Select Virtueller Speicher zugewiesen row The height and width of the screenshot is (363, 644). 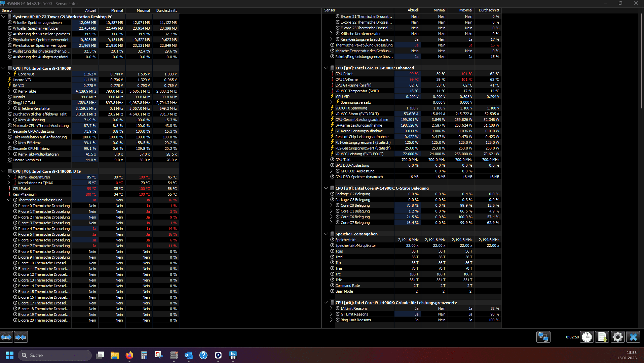tap(89, 23)
